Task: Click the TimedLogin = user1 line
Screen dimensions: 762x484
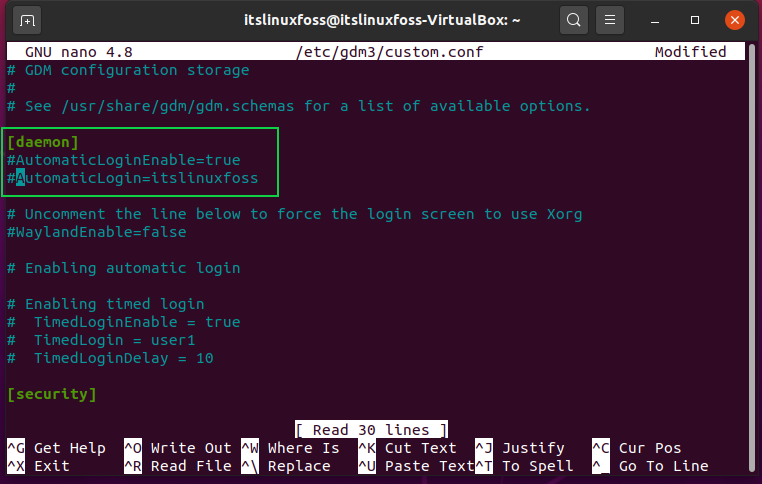Action: [101, 340]
